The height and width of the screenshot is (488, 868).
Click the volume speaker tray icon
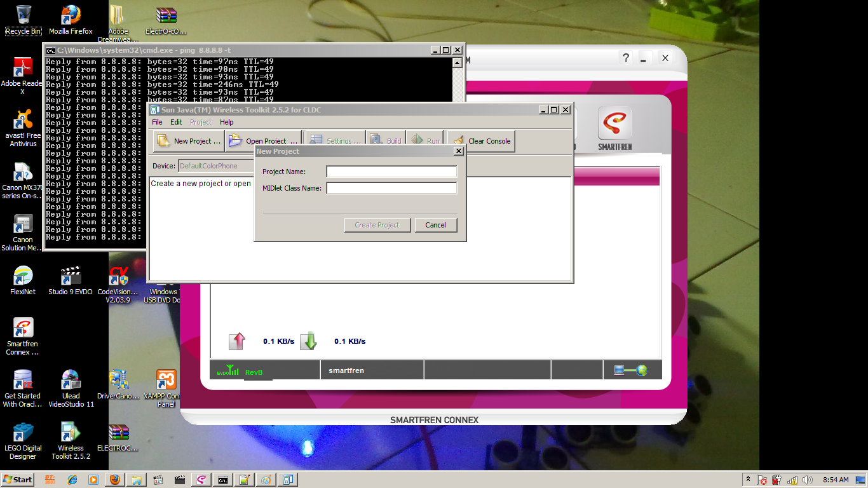tap(808, 480)
